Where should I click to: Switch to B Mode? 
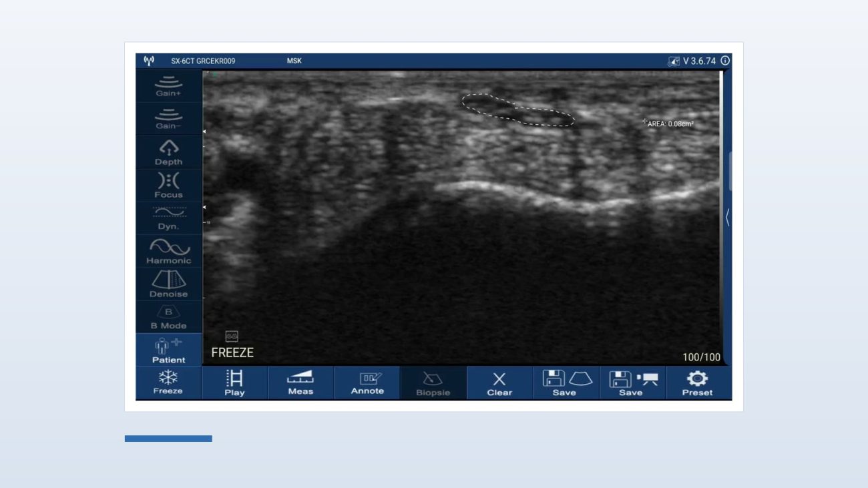point(168,317)
